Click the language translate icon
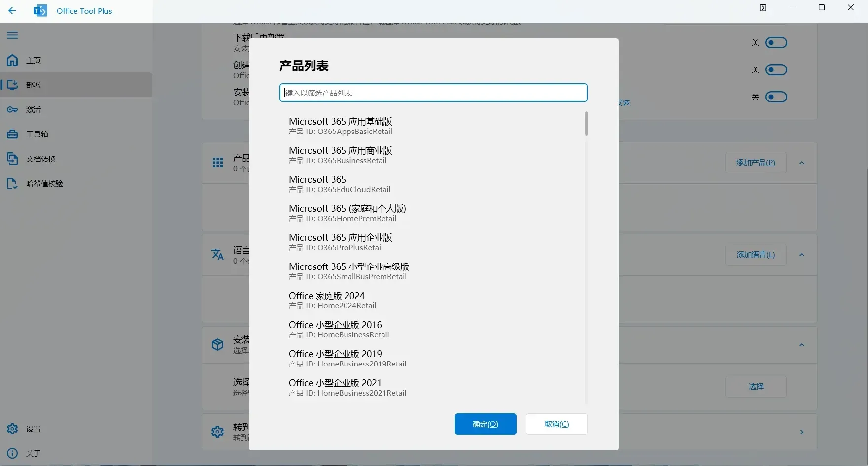The height and width of the screenshot is (466, 868). pyautogui.click(x=218, y=254)
